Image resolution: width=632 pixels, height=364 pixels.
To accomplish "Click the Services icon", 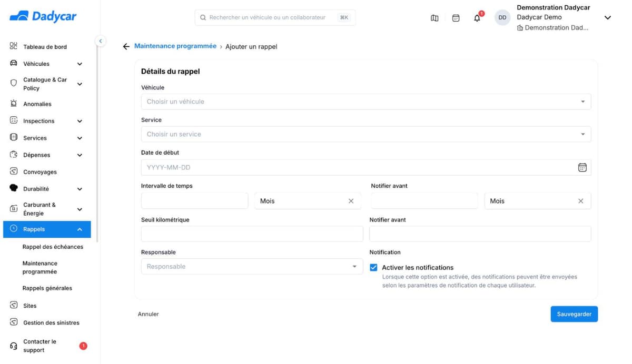I will (14, 137).
